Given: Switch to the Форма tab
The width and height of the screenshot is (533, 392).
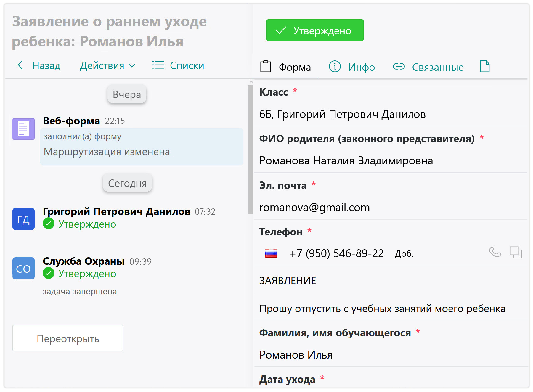Looking at the screenshot, I should tap(286, 67).
